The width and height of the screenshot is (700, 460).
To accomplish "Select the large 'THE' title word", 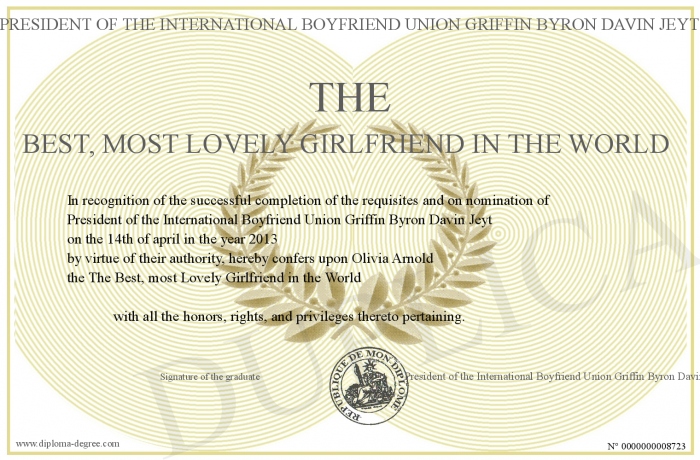I will [350, 97].
